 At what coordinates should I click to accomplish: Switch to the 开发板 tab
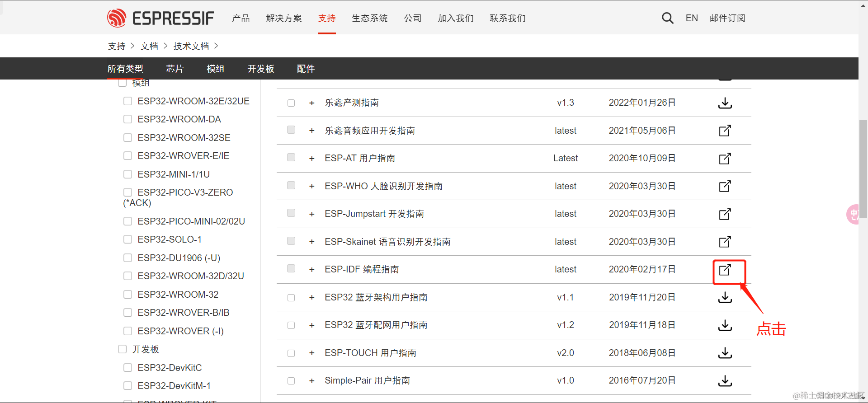click(x=261, y=69)
